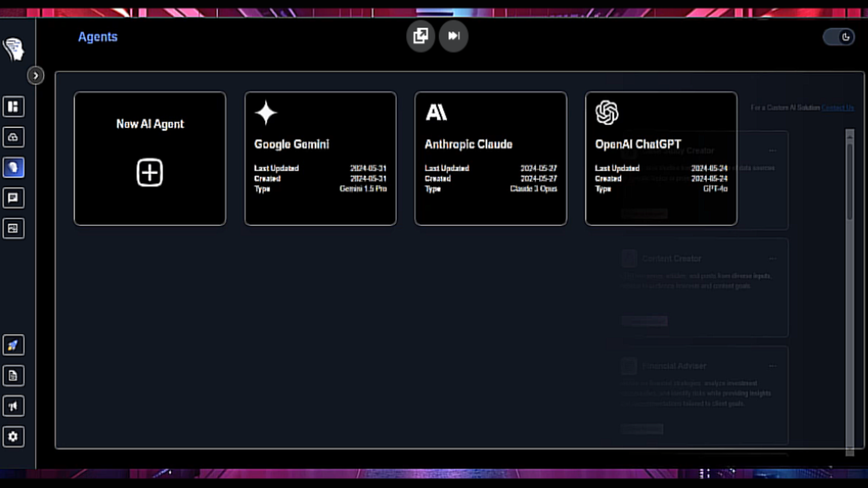Click the panel's vertical scrollbar
868x488 pixels.
(x=850, y=293)
